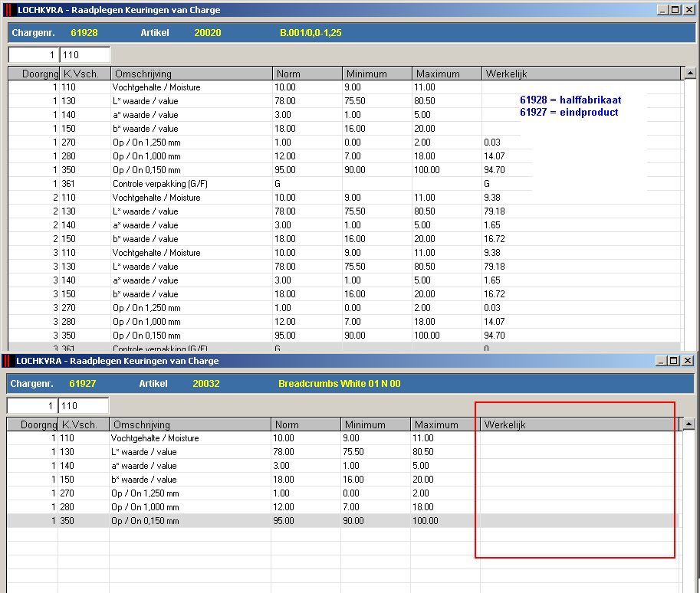Click the Chargenr. value 61928
Screen dimensions: 700x593
[x=84, y=33]
